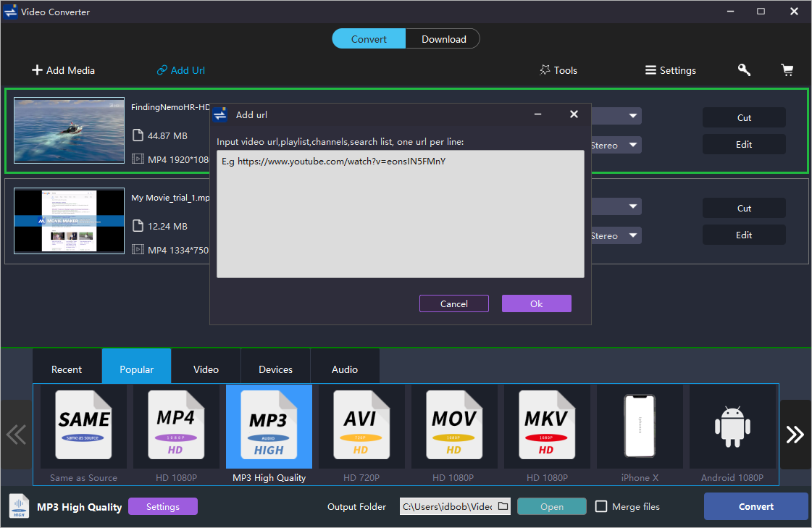The image size is (812, 528).
Task: Expand FindingNemo Stereo audio dropdown
Action: pyautogui.click(x=633, y=145)
